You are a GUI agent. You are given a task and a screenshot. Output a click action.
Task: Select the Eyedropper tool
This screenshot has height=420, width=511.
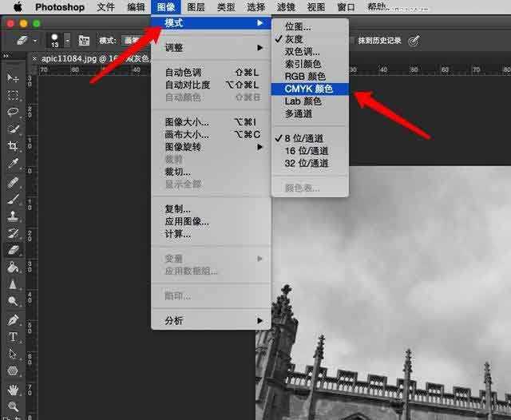[13, 163]
